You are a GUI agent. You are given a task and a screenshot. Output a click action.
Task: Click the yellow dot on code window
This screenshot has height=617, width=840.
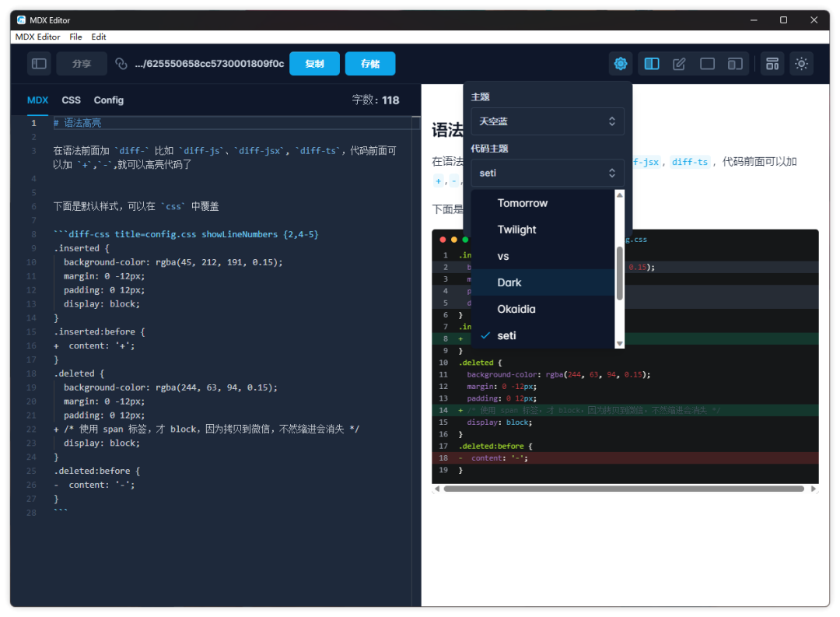click(x=453, y=240)
